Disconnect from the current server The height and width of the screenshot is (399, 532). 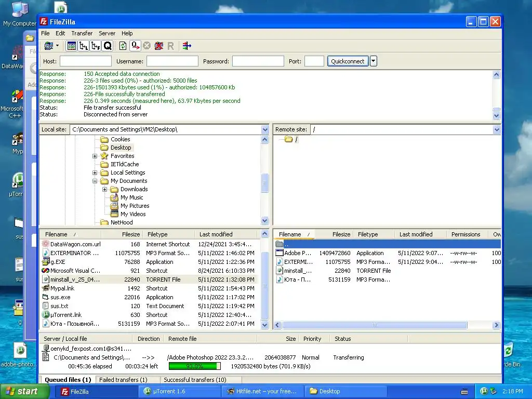click(x=159, y=46)
